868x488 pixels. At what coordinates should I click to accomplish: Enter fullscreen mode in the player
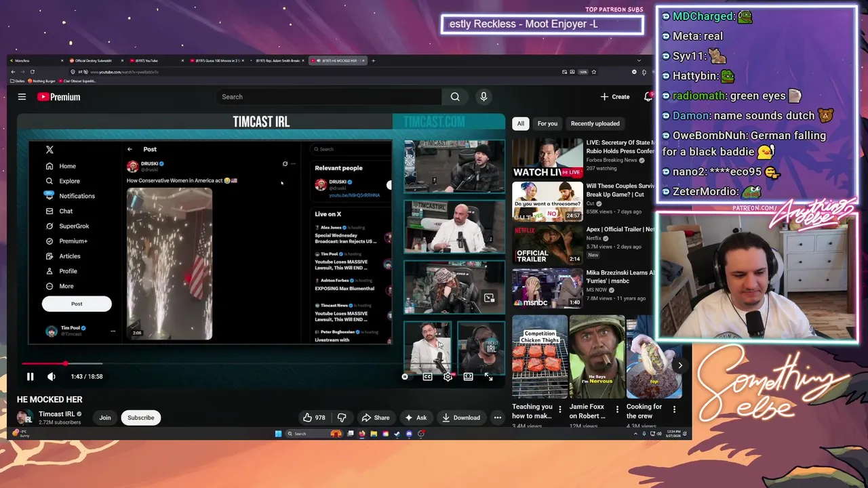point(489,377)
